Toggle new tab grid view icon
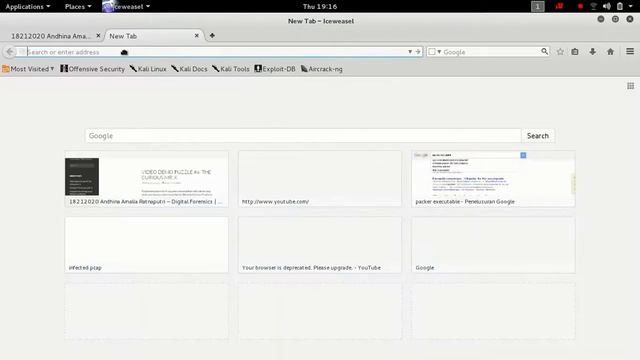This screenshot has height=360, width=640. pos(631,86)
